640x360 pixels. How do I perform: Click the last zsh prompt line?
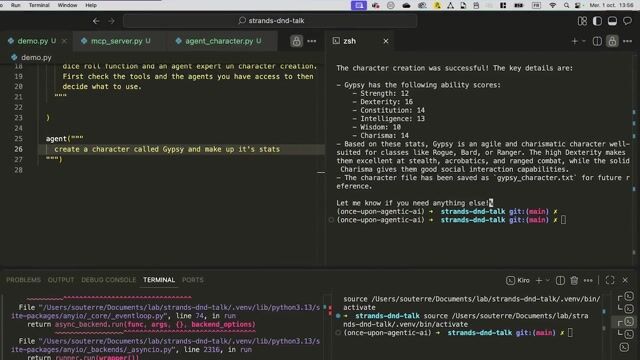click(x=451, y=220)
